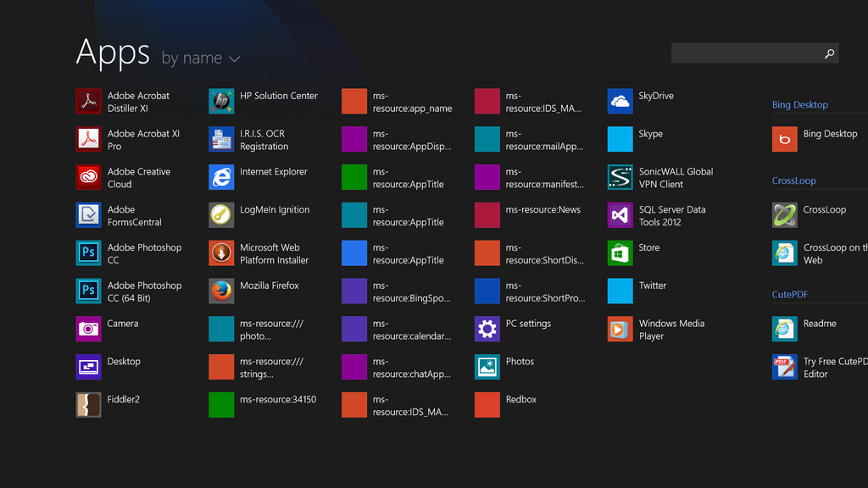Open the 'ms-resource:ShortPro...' label
The image size is (868, 488).
[x=545, y=291]
